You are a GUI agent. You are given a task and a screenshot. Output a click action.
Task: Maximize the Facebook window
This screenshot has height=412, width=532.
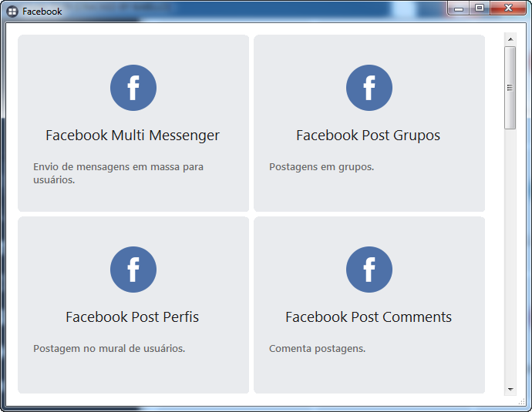click(480, 8)
